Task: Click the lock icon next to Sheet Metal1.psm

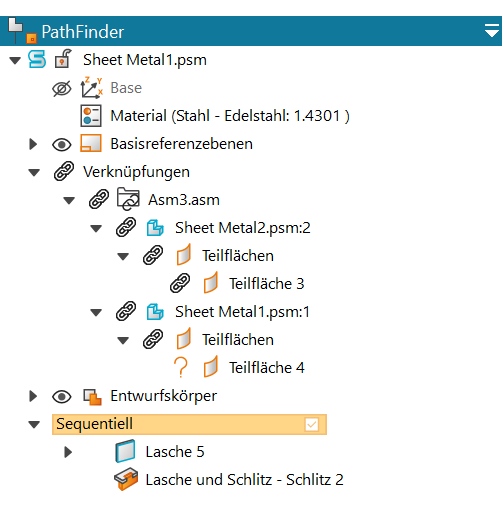Action: (63, 59)
